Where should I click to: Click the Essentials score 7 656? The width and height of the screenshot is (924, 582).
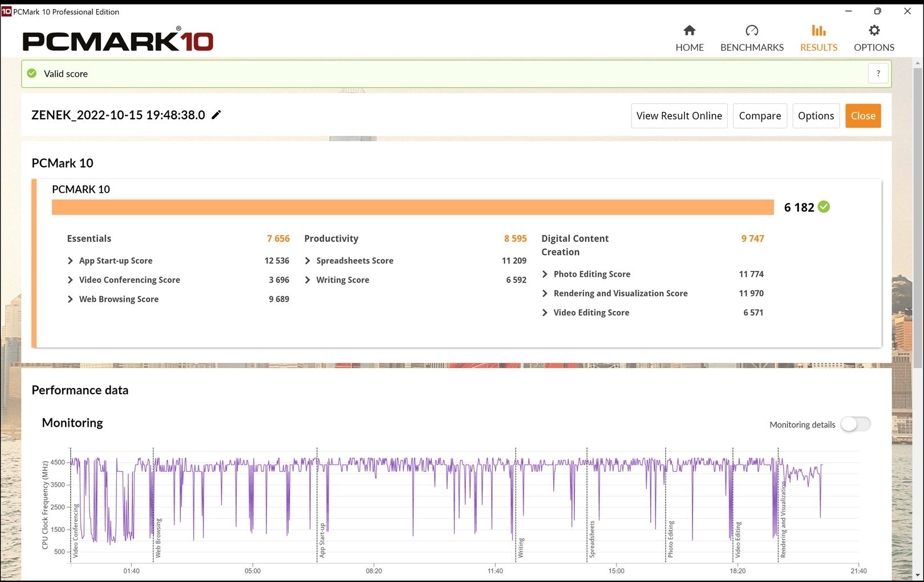tap(278, 239)
